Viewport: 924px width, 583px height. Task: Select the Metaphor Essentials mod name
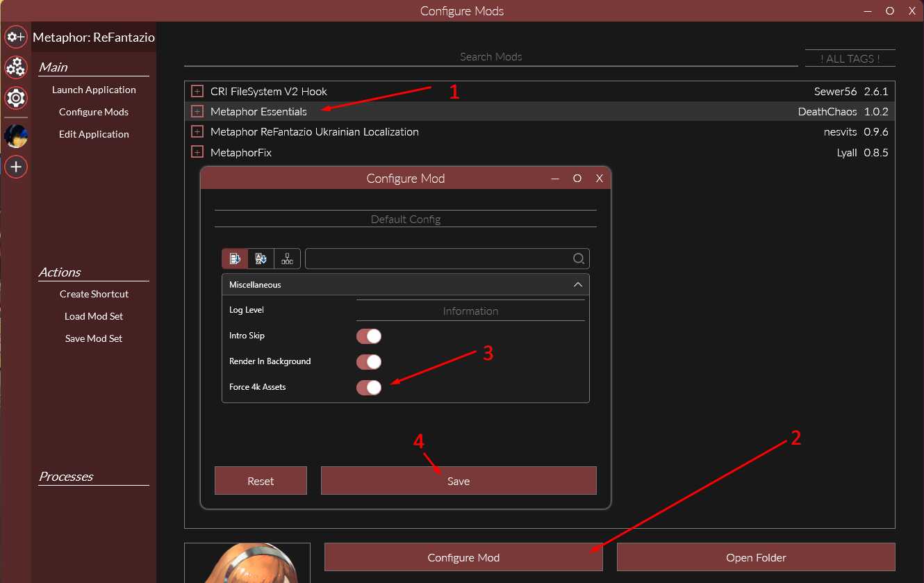(258, 111)
